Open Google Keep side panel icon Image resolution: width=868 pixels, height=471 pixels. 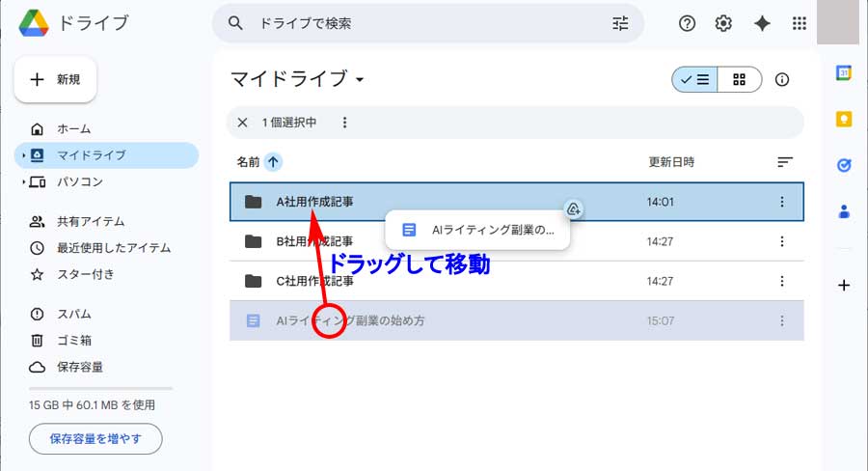(844, 120)
